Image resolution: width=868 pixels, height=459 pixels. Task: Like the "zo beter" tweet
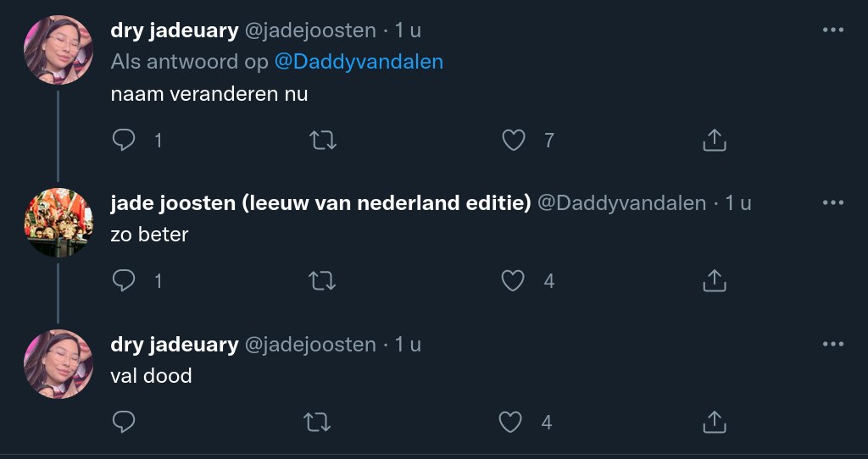pos(514,280)
